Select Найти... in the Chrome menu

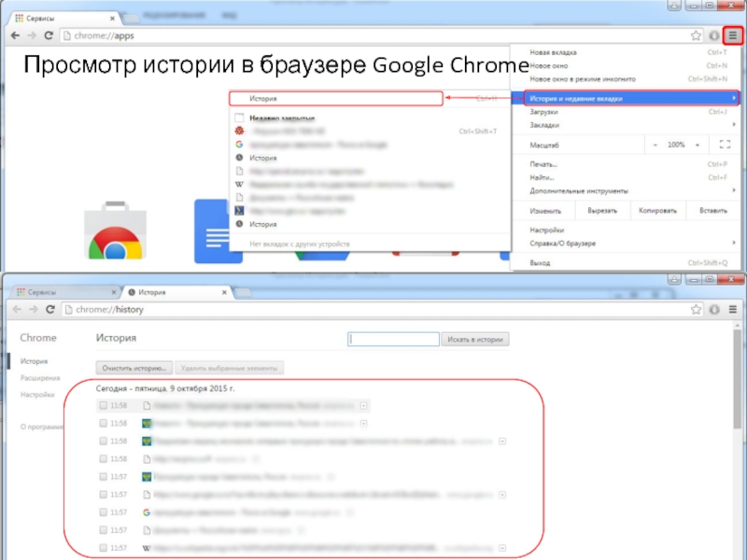(625, 177)
